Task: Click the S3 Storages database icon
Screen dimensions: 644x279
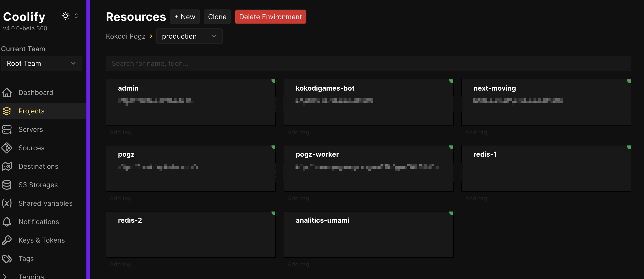Action: (x=7, y=185)
